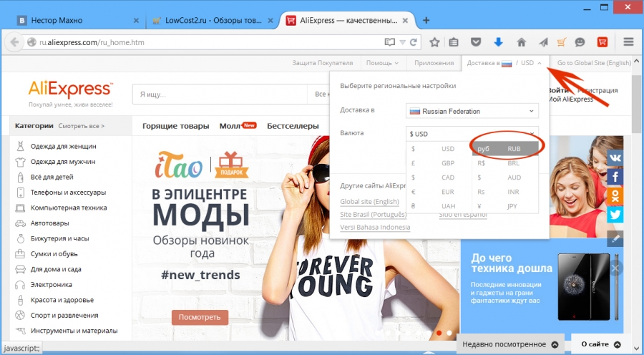Expand Недавно посмотренное panel
This screenshot has height=355, width=644.
tap(510, 344)
